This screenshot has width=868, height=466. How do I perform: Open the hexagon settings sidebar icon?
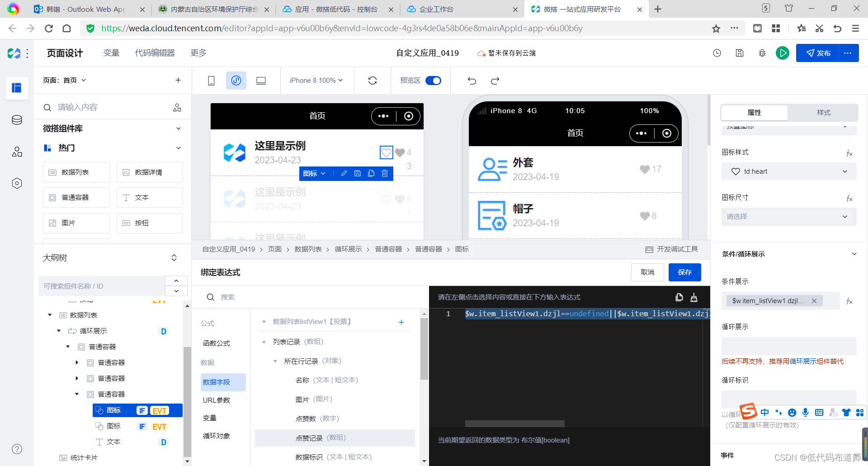[x=17, y=183]
